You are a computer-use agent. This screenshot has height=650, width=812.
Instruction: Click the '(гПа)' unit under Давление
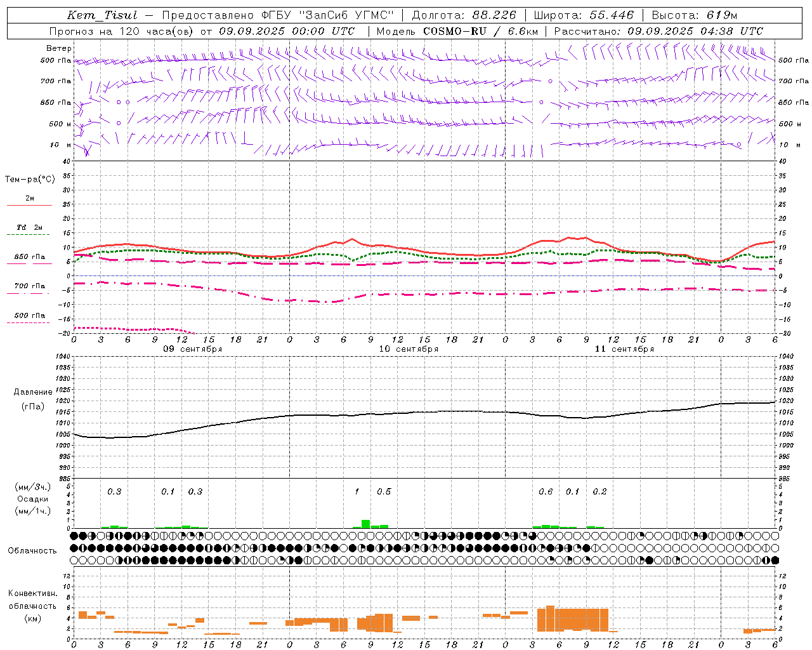32,407
